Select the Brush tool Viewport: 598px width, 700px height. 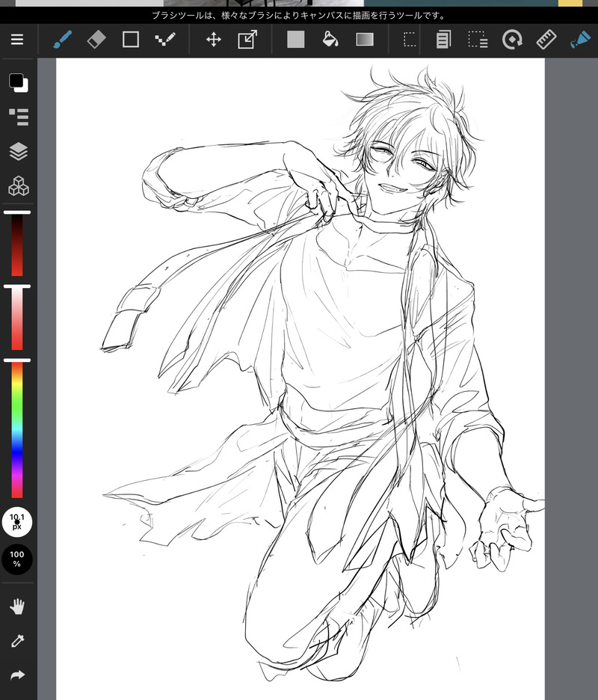[62, 40]
